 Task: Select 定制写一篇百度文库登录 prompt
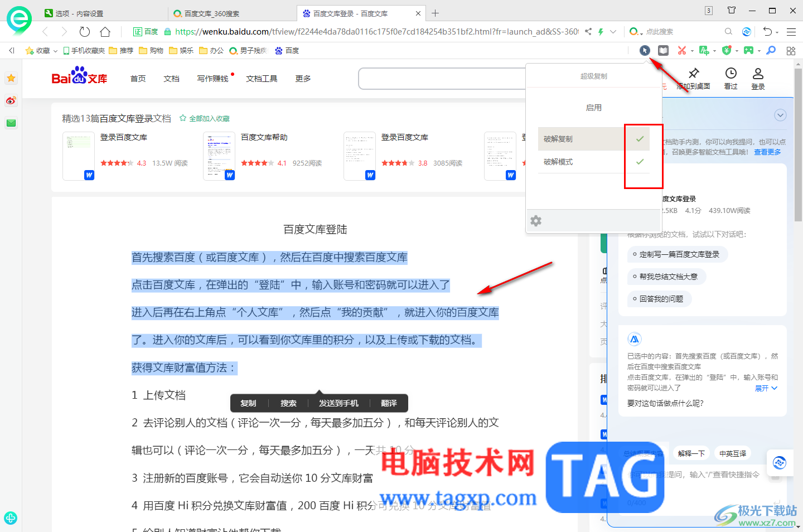678,254
